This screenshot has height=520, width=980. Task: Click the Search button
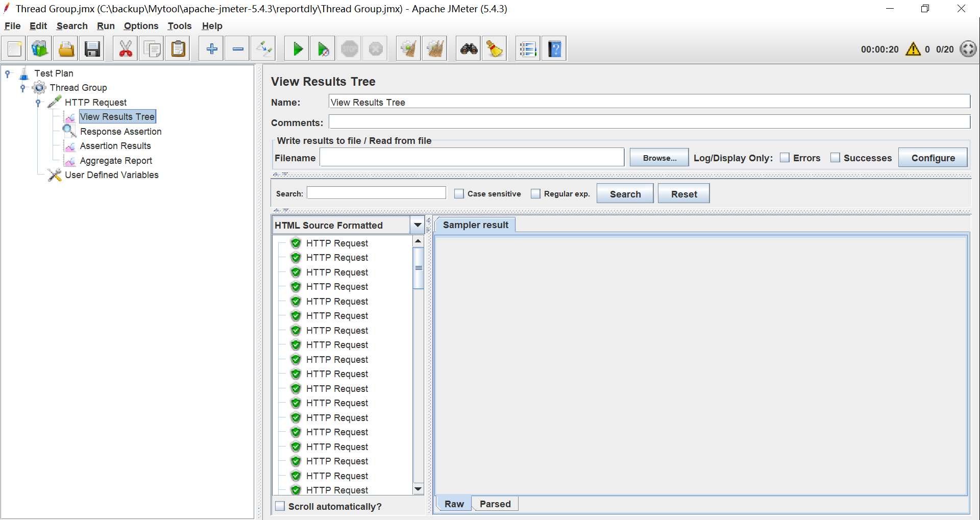[x=625, y=194]
